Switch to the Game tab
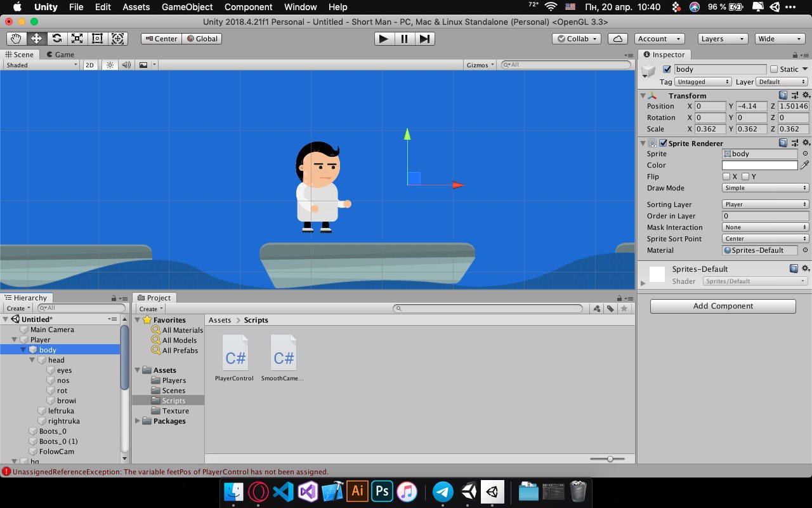 [60, 55]
